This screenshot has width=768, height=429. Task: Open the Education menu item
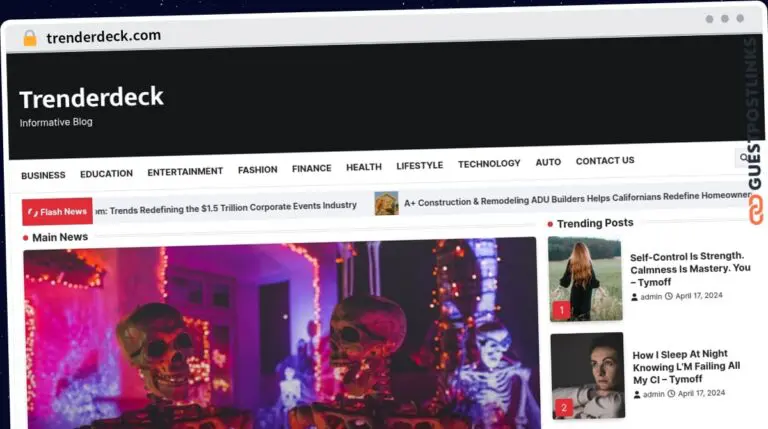tap(106, 174)
